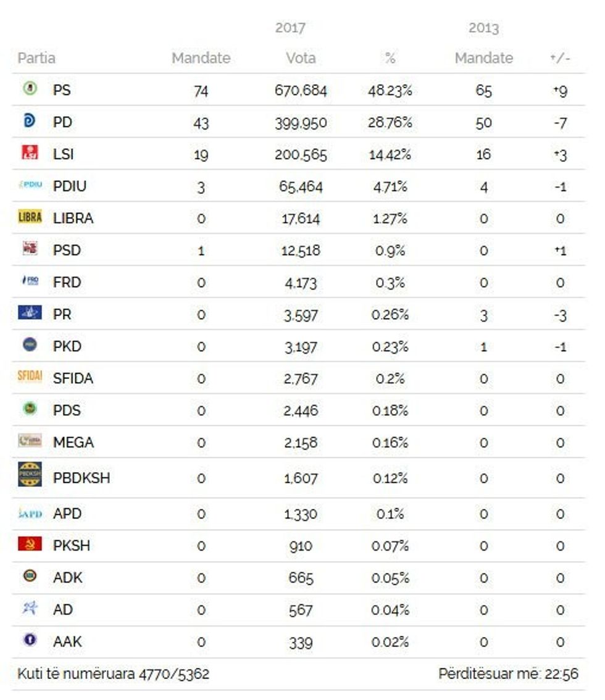Click the 2017 Mandate column header
This screenshot has width=605, height=700.
(x=201, y=58)
